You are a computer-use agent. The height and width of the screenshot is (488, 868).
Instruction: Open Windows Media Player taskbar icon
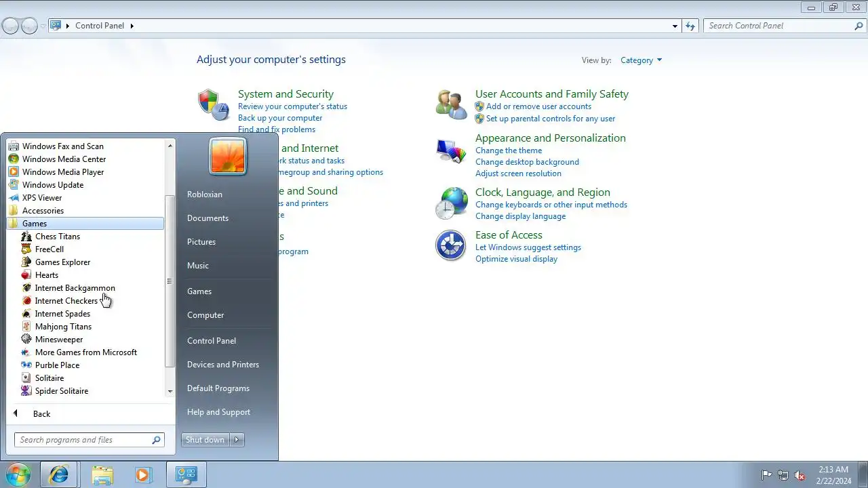click(142, 475)
